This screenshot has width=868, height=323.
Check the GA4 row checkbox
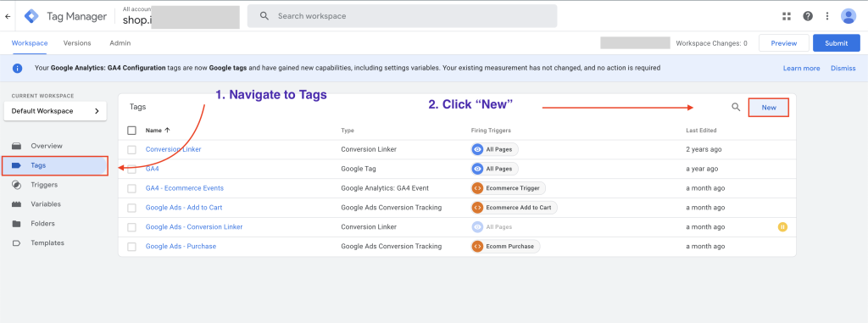pyautogui.click(x=131, y=169)
